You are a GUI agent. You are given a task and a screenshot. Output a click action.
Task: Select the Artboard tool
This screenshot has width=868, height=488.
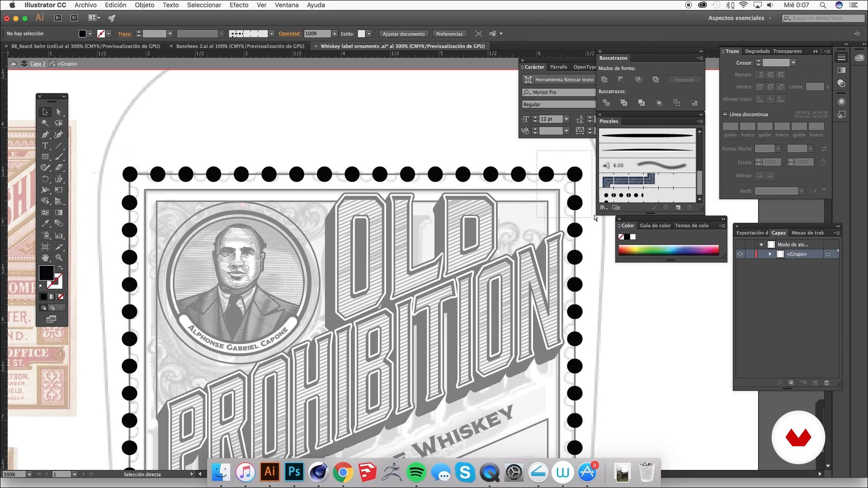pyautogui.click(x=45, y=247)
